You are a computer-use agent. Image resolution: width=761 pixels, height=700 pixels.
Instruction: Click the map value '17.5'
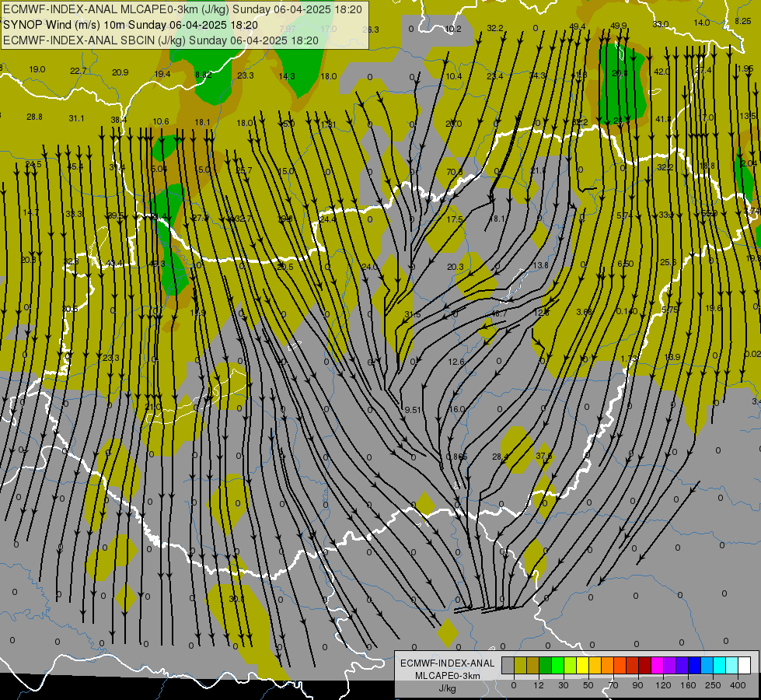coord(455,219)
